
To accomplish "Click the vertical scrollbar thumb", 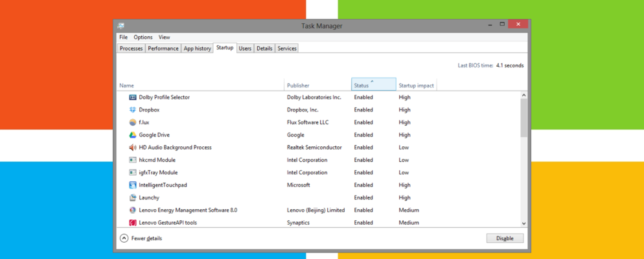I will point(523,118).
